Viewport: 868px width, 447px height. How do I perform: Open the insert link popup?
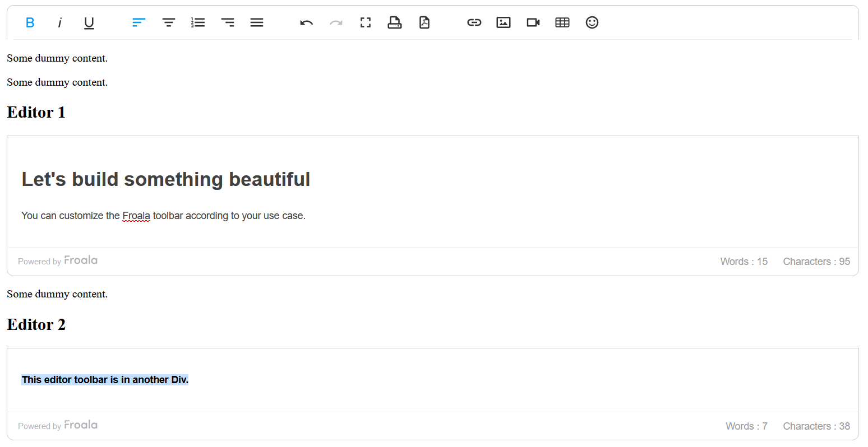pos(474,22)
